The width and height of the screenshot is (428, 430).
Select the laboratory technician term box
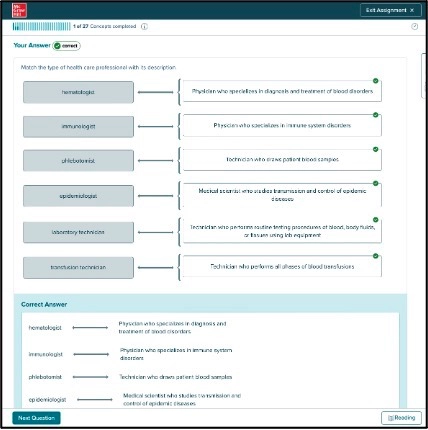78,232
